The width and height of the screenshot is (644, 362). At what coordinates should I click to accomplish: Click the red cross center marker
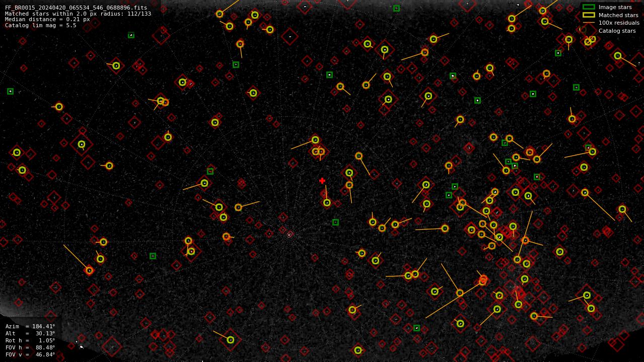coord(322,181)
